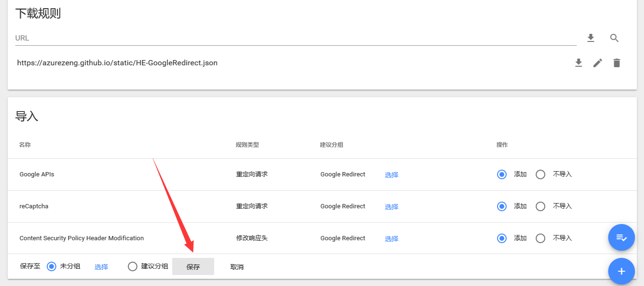The image size is (644, 286).
Task: Choose 不导入 for Content Security Policy rule
Action: click(540, 238)
